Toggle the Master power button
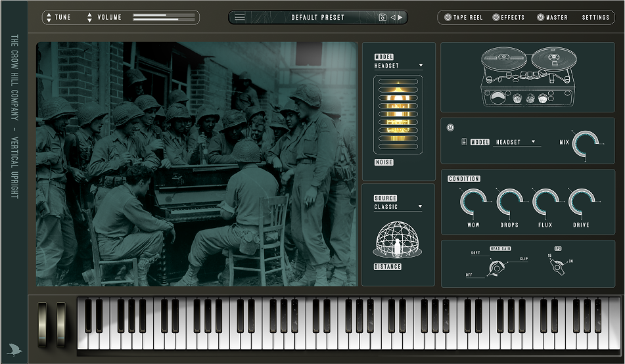Viewport: 625px width, 364px height. click(540, 17)
